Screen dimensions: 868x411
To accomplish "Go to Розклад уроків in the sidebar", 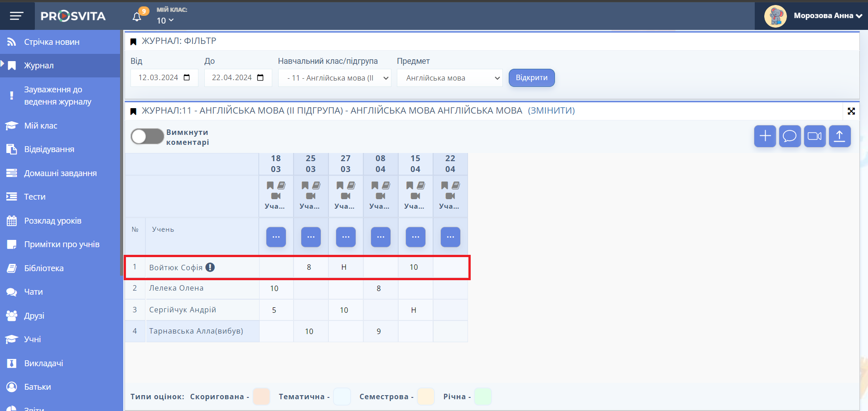I will point(53,221).
